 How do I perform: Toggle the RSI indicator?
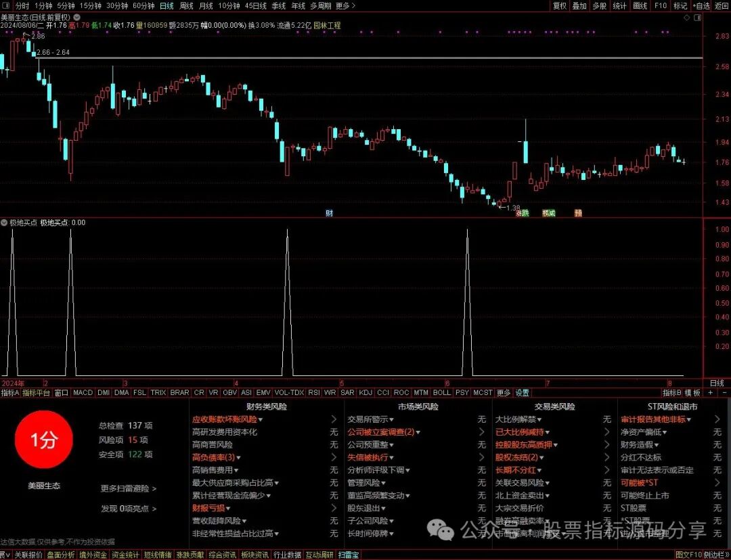[314, 393]
